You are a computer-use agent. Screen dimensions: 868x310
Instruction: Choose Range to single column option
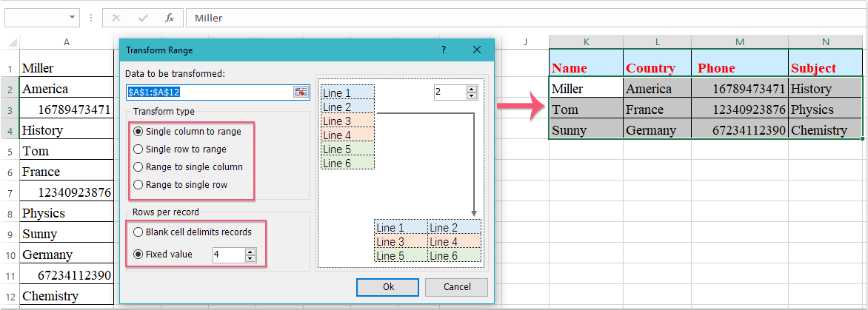click(x=138, y=166)
